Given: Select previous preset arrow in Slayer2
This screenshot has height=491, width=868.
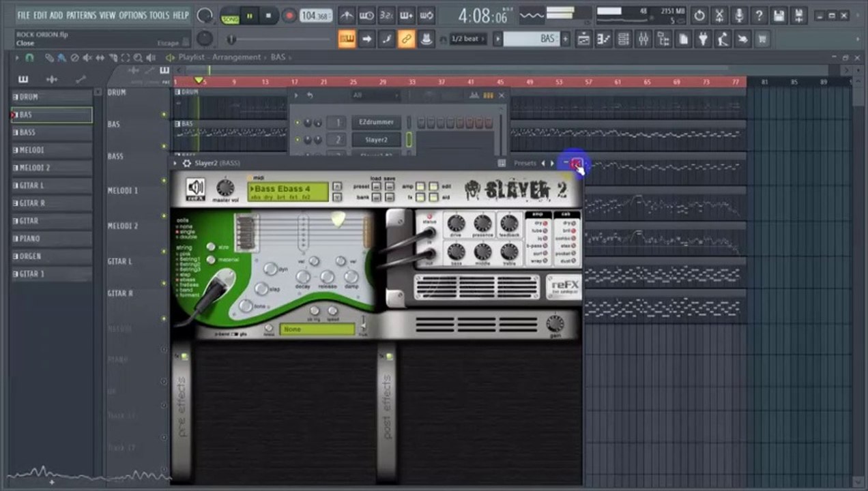Looking at the screenshot, I should (x=543, y=163).
